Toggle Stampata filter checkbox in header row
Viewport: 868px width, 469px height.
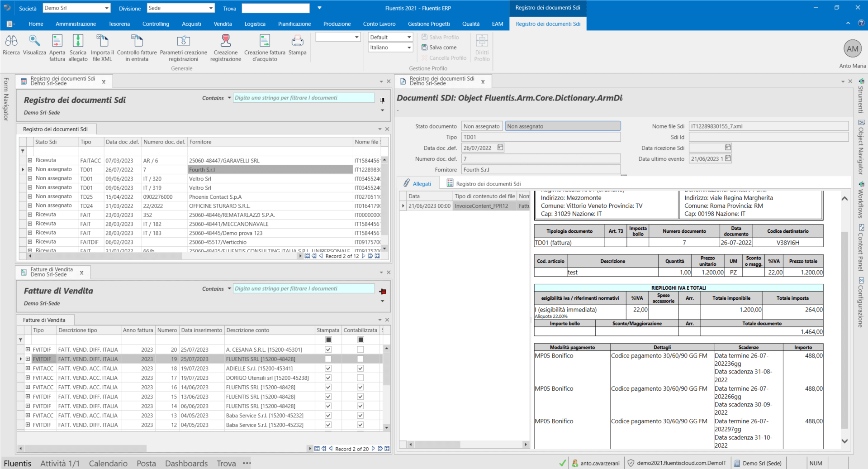pos(329,340)
